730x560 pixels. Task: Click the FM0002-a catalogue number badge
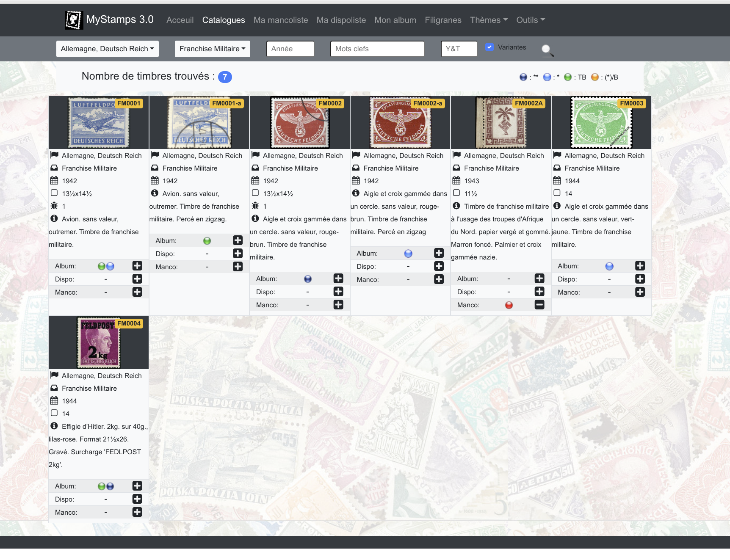pyautogui.click(x=428, y=103)
